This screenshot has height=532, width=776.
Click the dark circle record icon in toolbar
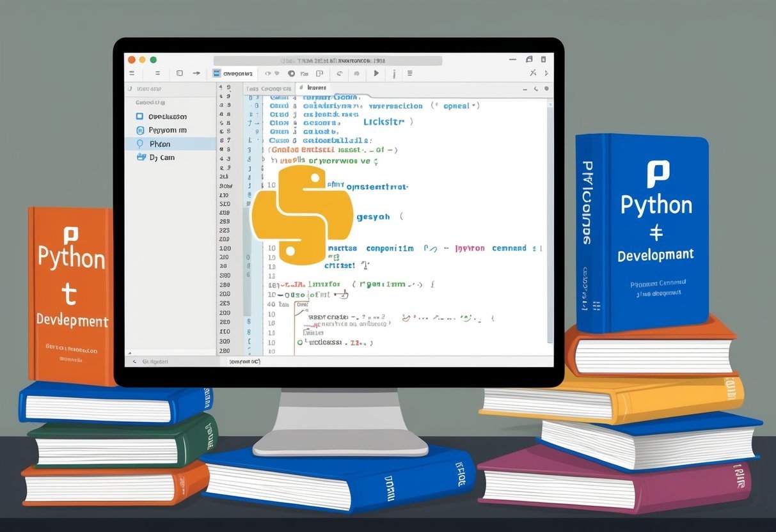(x=291, y=74)
